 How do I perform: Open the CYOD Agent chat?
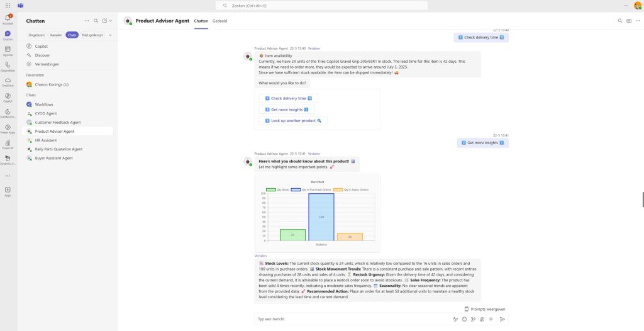click(x=68, y=113)
